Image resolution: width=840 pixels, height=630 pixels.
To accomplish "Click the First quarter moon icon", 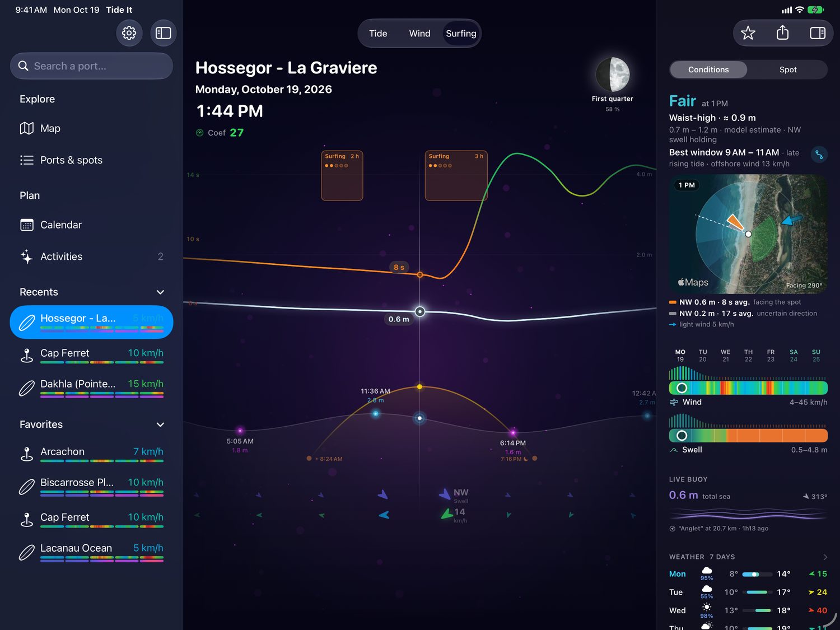I will coord(613,74).
